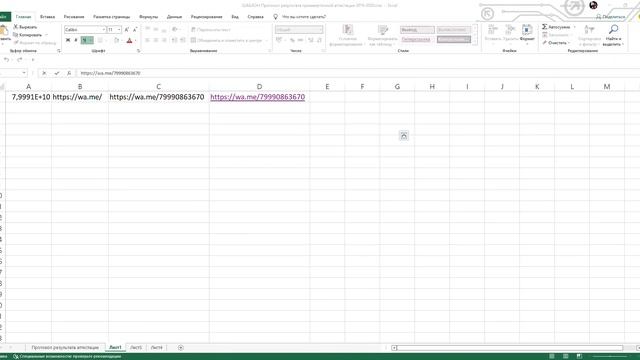This screenshot has width=640, height=360.
Task: Click the cell borders icon
Action: point(100,40)
